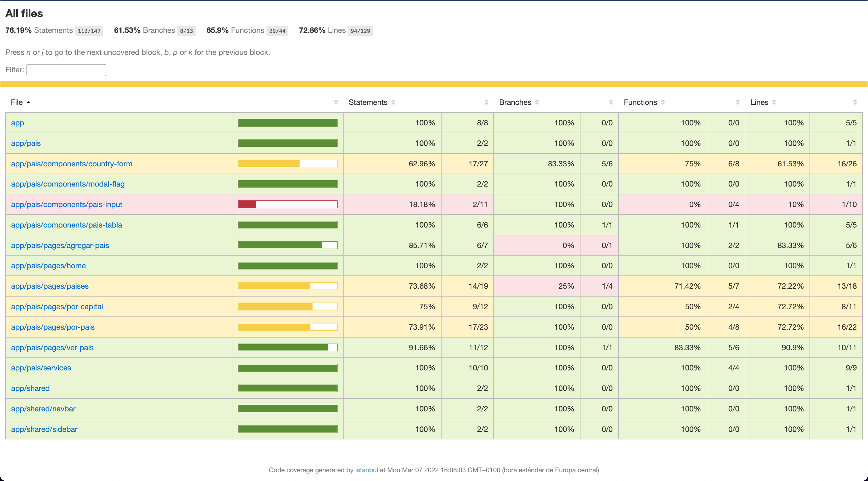Open app/pais/services coverage link
Screen dimensions: 868x481
pyautogui.click(x=41, y=368)
